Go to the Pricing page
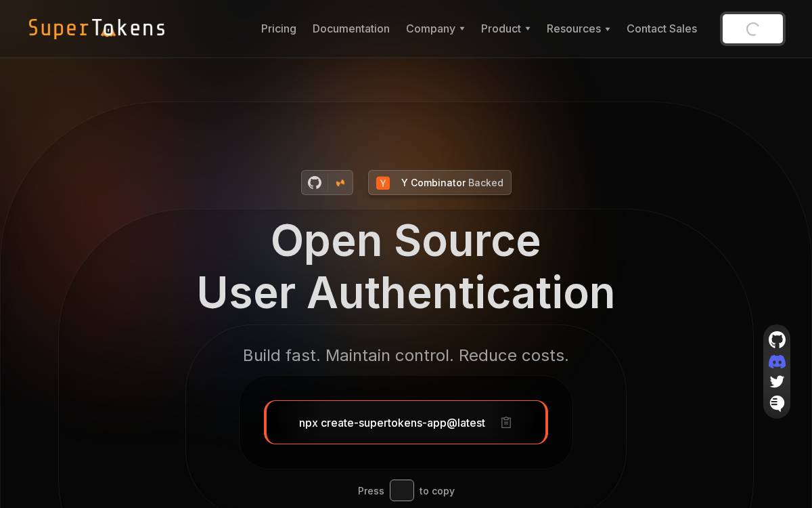Image resolution: width=812 pixels, height=508 pixels. (x=279, y=28)
